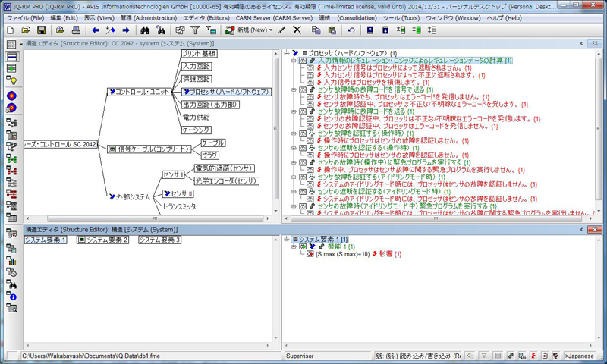Select the 'コントロール・ユニット' structure node

pyautogui.click(x=140, y=92)
